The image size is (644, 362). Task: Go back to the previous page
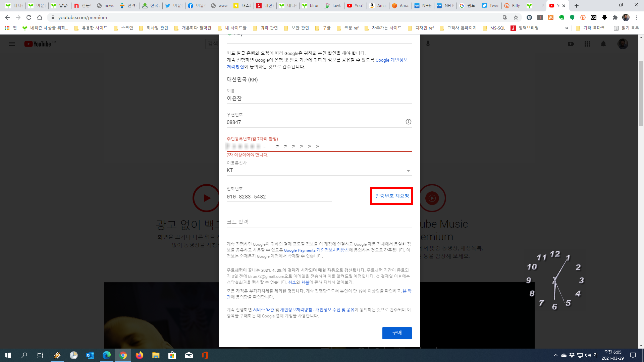[7, 17]
